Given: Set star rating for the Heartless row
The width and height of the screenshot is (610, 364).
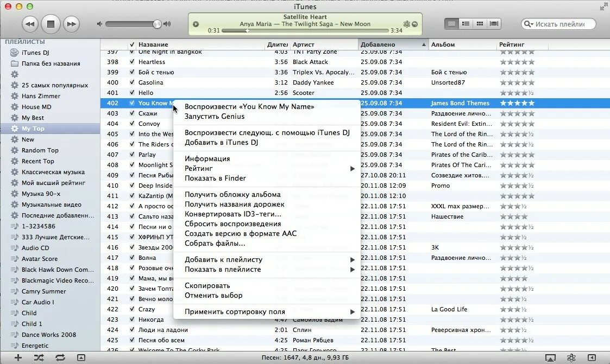Looking at the screenshot, I should [517, 62].
